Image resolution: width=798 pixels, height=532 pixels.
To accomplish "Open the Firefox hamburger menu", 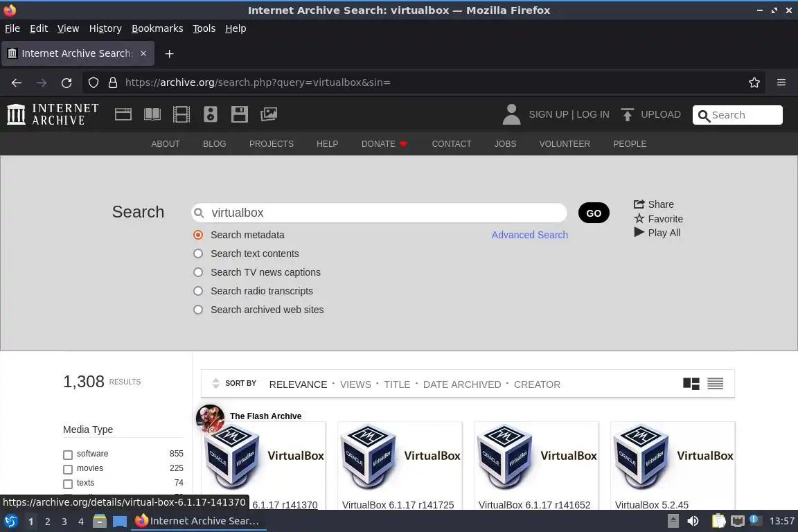I will (781, 82).
